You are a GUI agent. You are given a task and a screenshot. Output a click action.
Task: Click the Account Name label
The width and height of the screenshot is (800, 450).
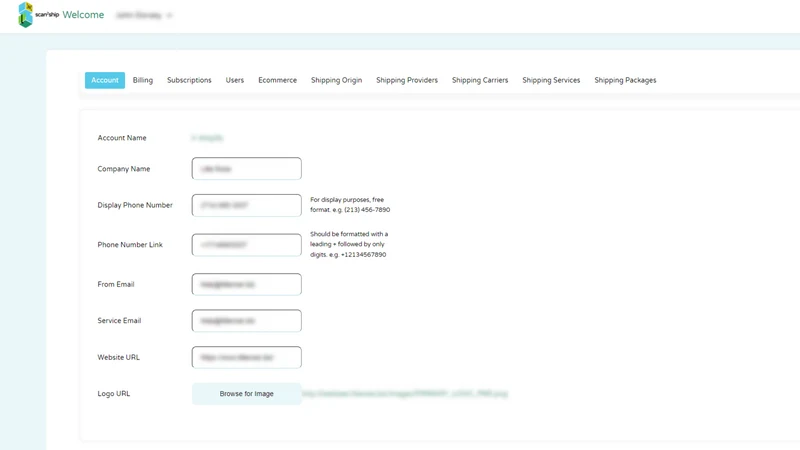[x=122, y=138]
